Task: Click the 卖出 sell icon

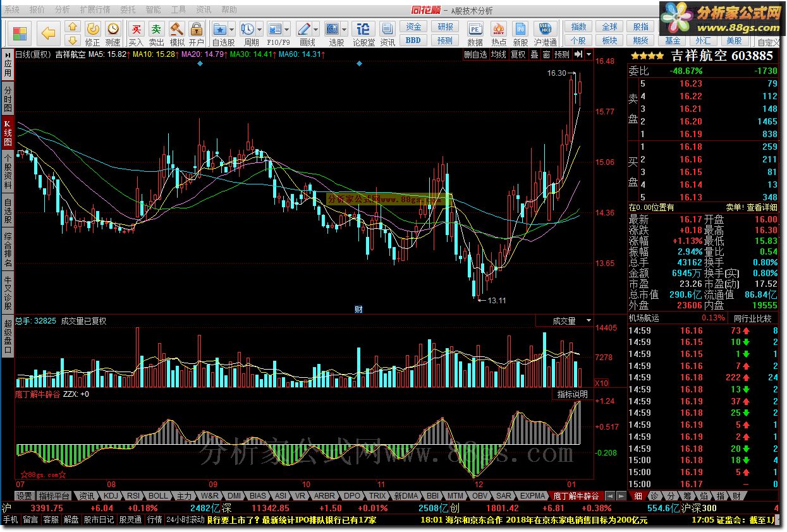Action: (x=156, y=33)
